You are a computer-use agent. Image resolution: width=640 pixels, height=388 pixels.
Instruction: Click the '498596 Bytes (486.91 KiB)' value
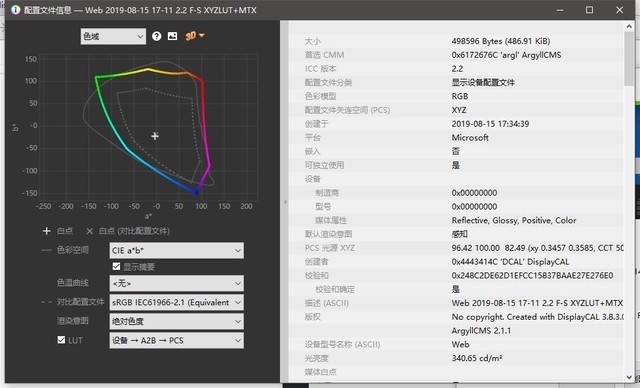pyautogui.click(x=501, y=41)
